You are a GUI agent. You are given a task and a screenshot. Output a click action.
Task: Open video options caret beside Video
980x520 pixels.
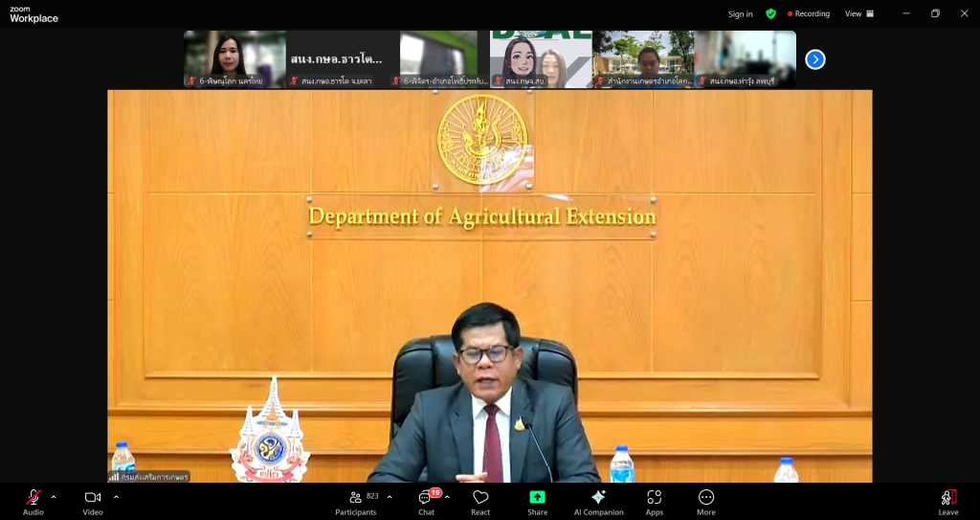[116, 497]
